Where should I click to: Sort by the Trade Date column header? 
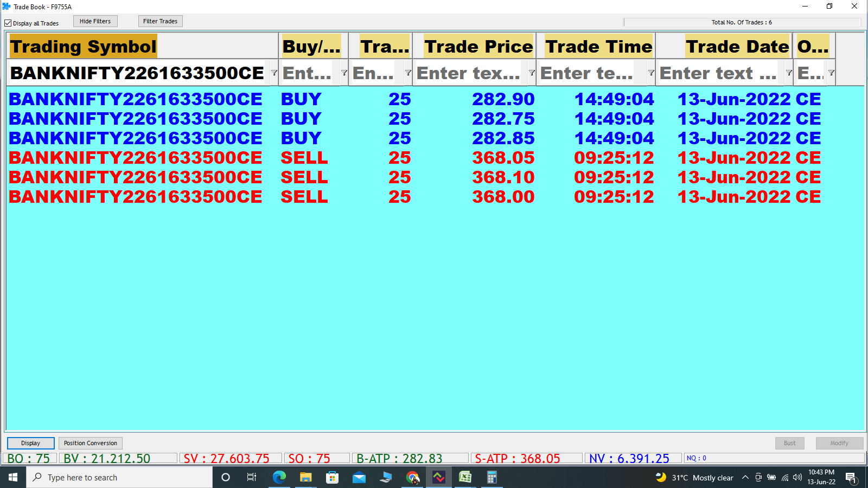coord(724,46)
